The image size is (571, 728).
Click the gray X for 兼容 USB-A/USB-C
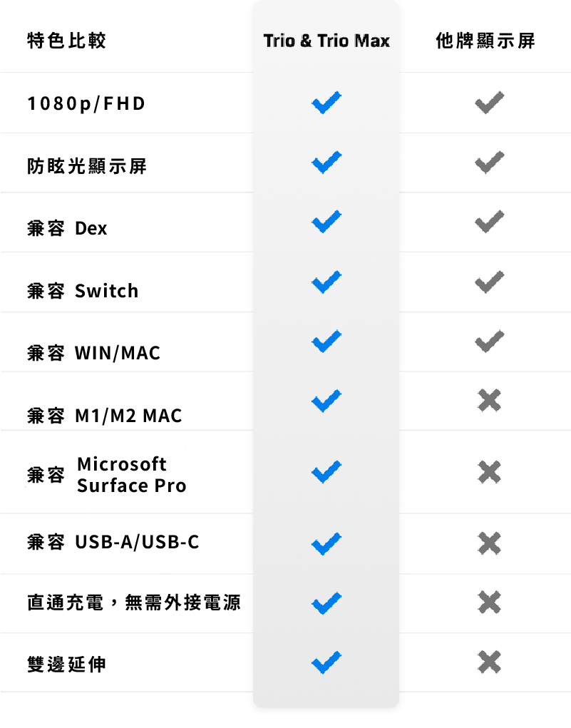click(489, 543)
